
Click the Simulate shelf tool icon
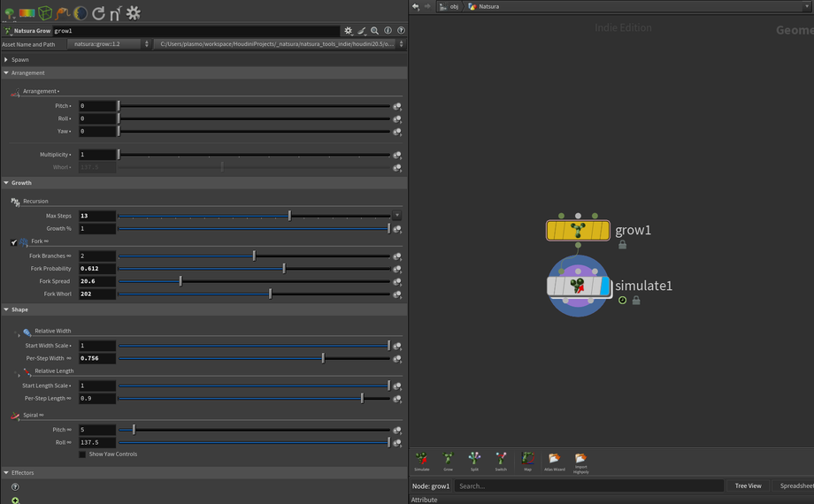[x=422, y=459]
